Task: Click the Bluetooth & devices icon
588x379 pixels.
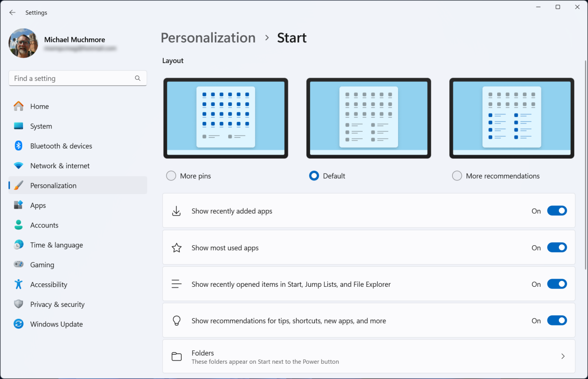Action: [x=19, y=146]
